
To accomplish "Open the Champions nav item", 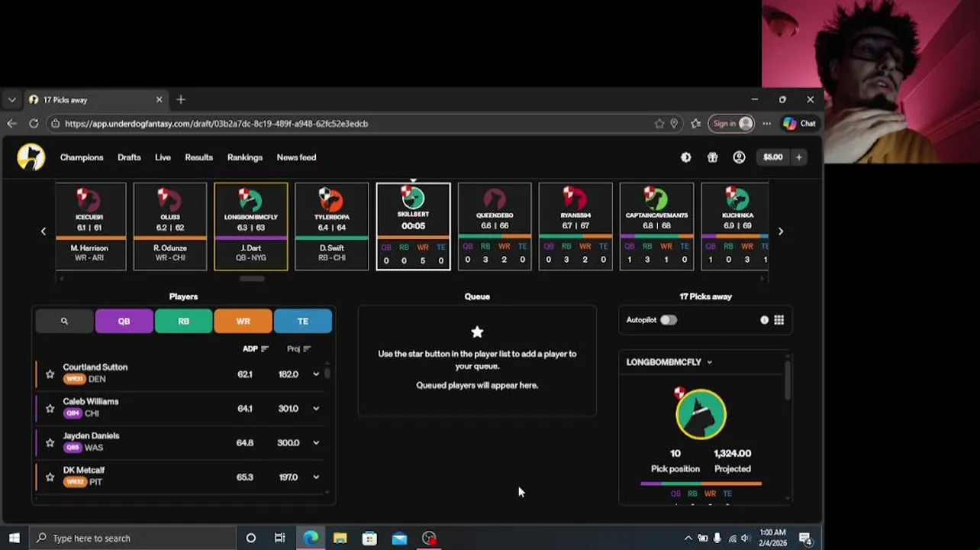I will click(x=82, y=157).
